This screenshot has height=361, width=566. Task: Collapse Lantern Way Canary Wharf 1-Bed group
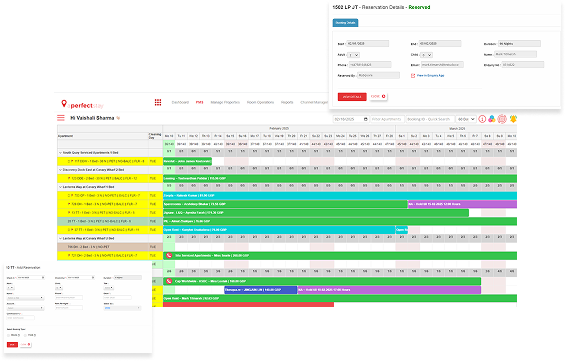[x=60, y=187]
